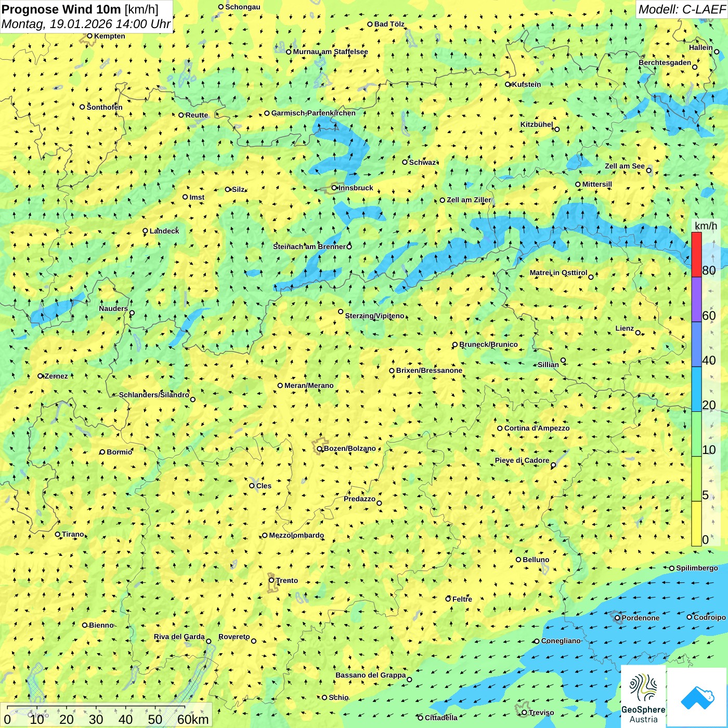Click the Garmisch-Partenkirchen label
The height and width of the screenshot is (728, 728).
314,113
